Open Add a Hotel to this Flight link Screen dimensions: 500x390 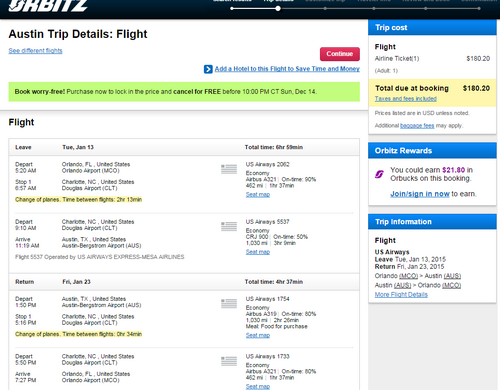[x=287, y=69]
